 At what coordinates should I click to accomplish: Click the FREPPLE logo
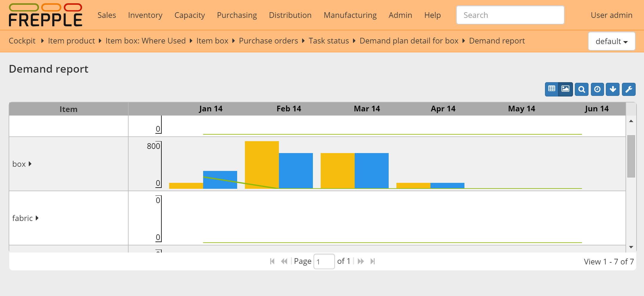[45, 15]
